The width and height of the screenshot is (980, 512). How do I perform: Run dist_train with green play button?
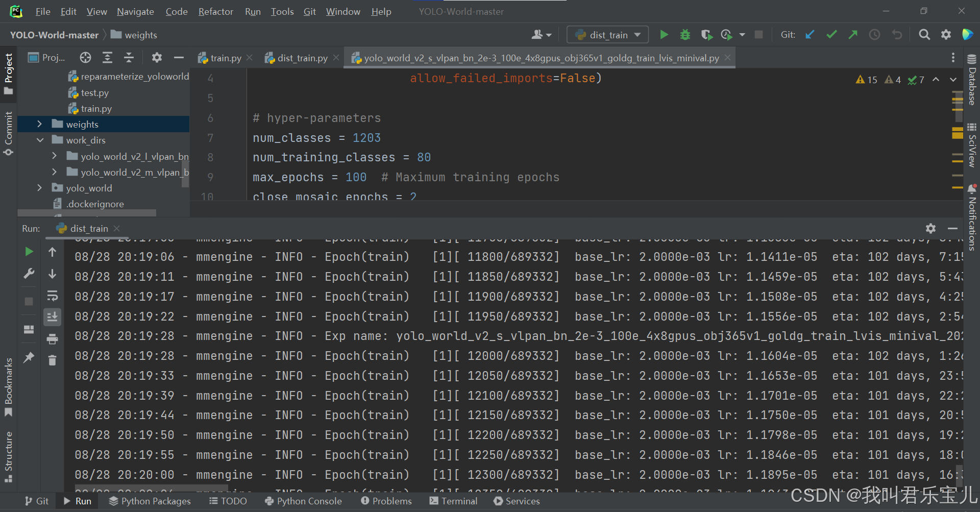664,35
